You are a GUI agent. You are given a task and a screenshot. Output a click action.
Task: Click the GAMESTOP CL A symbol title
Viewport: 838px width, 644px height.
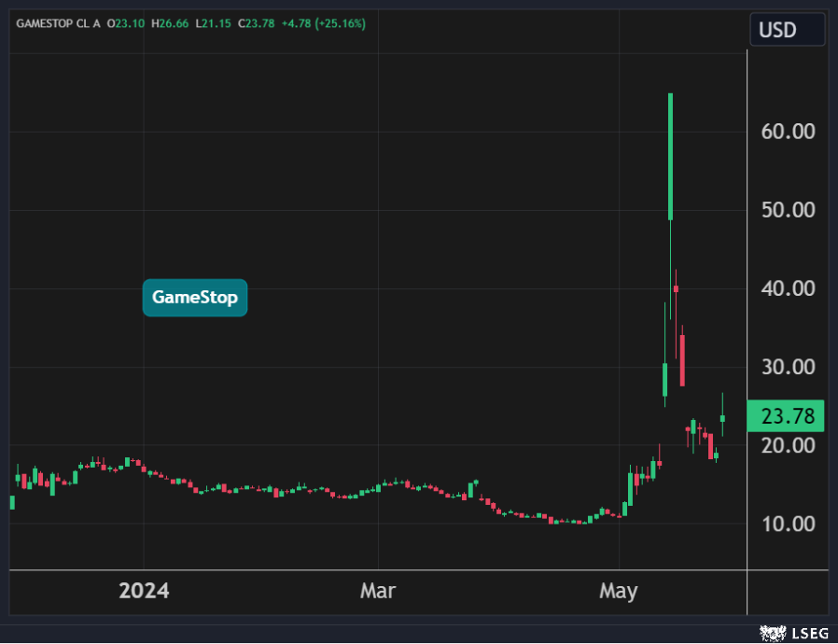[58, 22]
